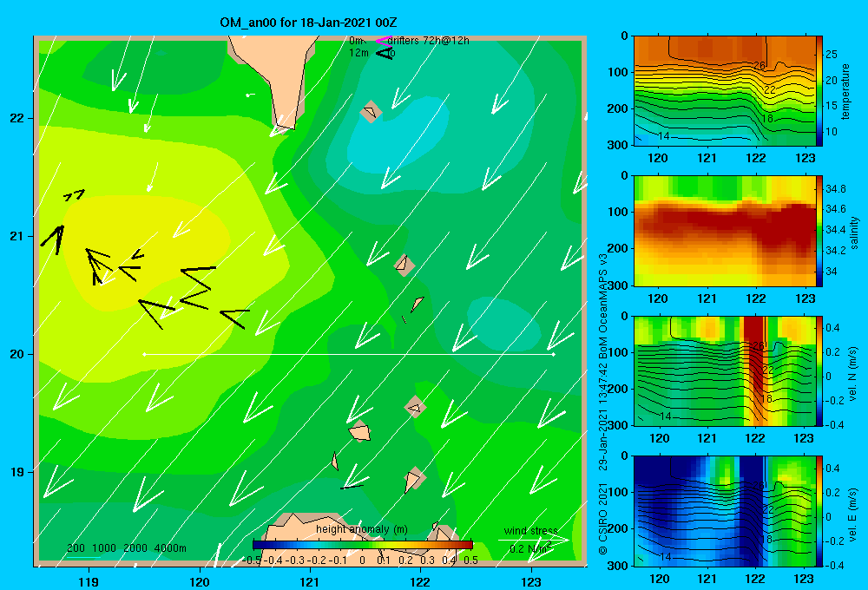Click '-0.5' on the height anomaly color bar
Screen dimensions: 868x590
[x=253, y=560]
